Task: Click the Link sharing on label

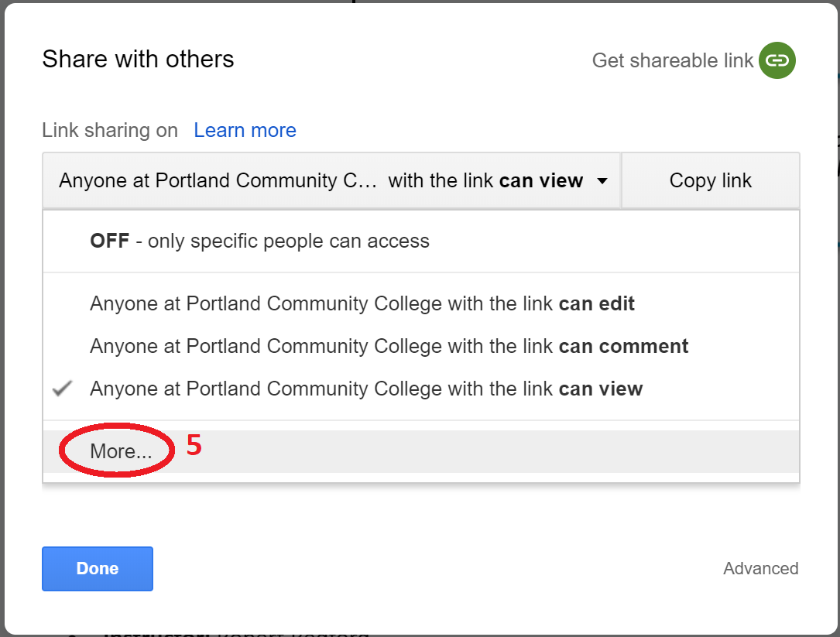Action: click(x=109, y=130)
